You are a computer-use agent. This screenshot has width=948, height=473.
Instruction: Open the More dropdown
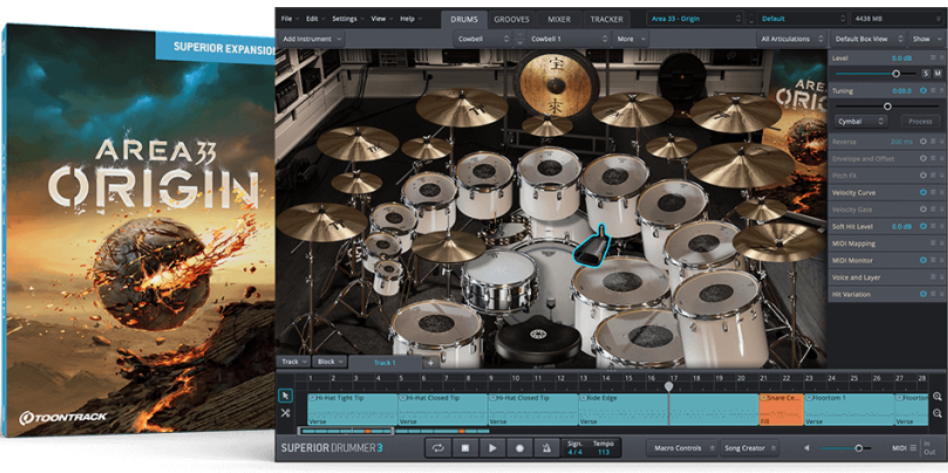click(631, 39)
